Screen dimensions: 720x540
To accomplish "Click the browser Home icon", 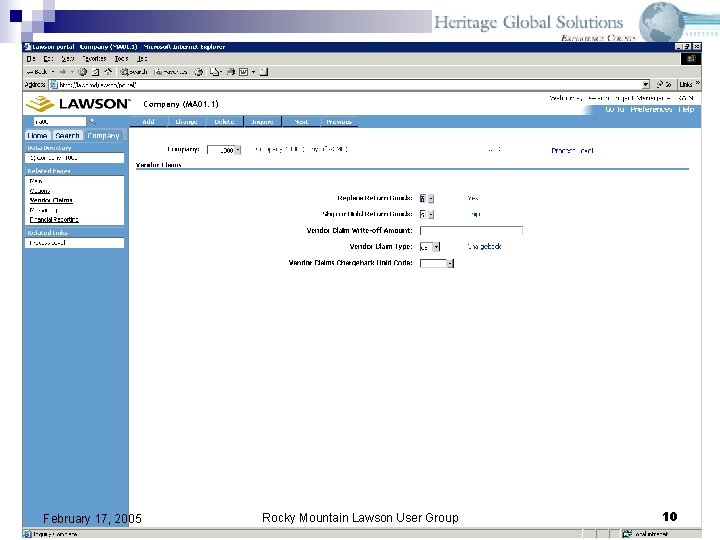I will [x=108, y=72].
